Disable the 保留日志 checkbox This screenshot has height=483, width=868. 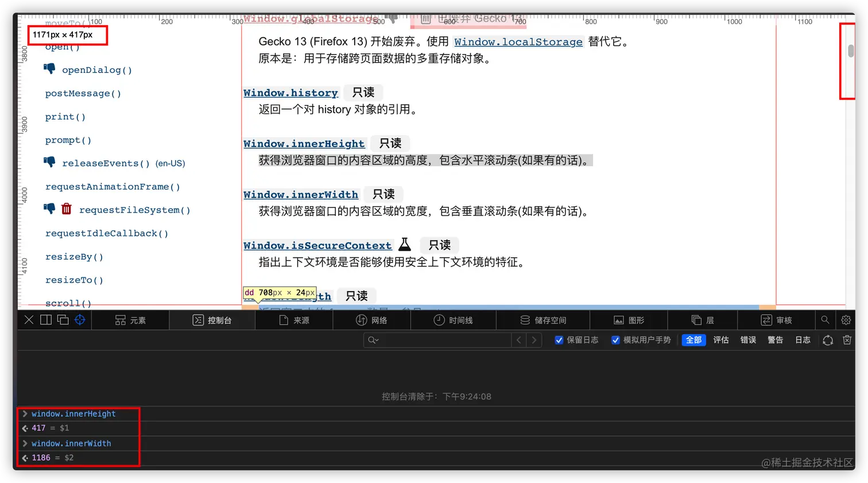[559, 339]
